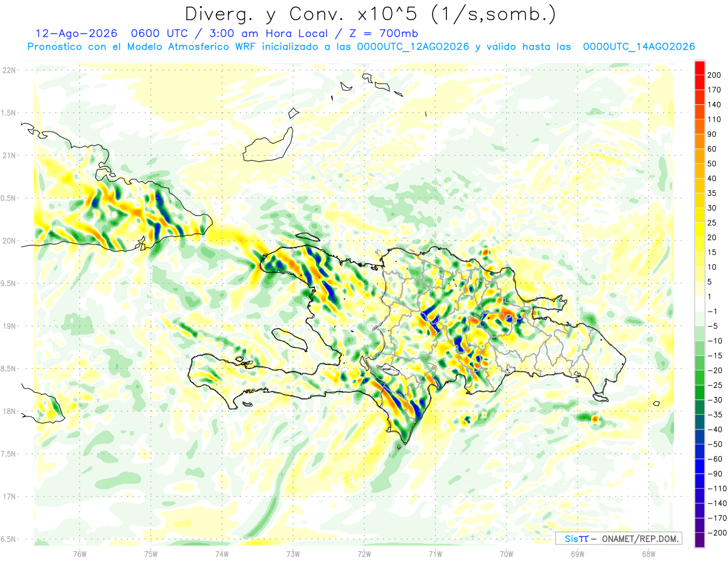
Task: Click the colorbar value '200' at top
Action: (x=714, y=75)
